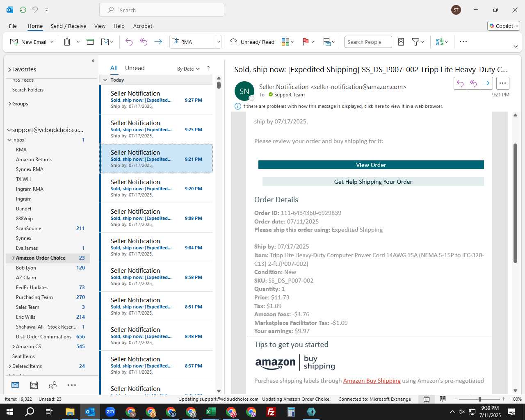
Task: Click Get Help Shipping Your Order
Action: click(x=373, y=182)
